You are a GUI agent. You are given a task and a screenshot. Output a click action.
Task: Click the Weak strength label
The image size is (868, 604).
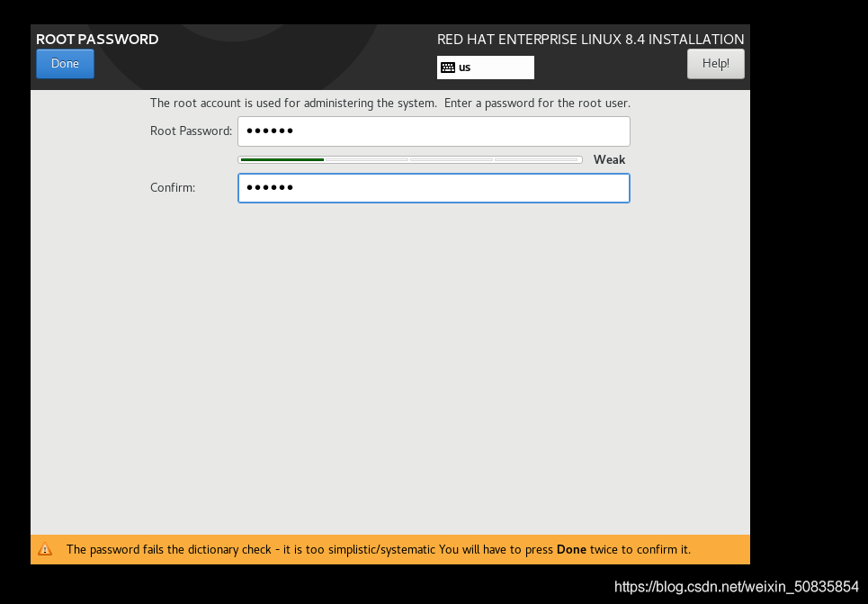609,159
